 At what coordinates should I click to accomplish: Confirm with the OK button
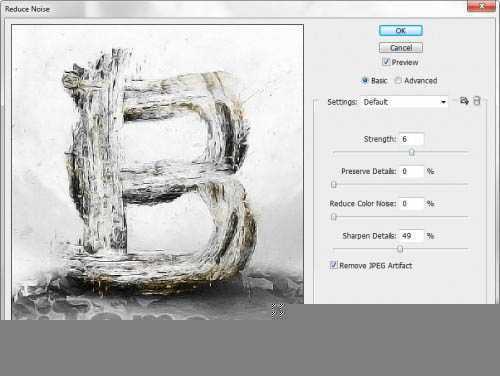(401, 31)
